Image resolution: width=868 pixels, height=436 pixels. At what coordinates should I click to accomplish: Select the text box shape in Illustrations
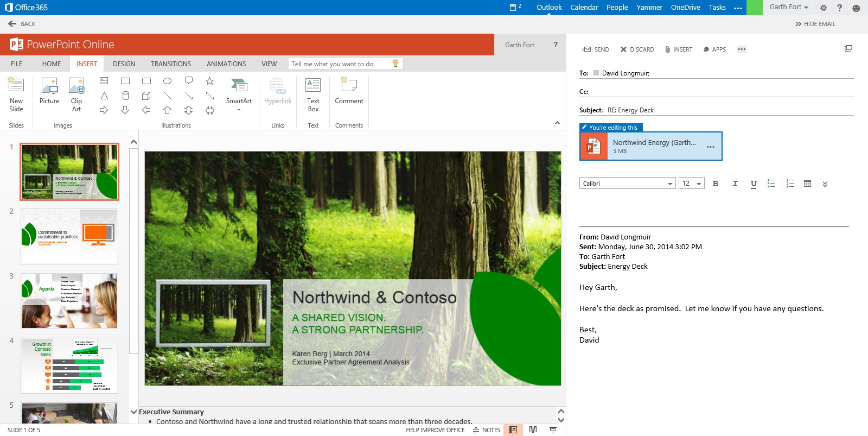pos(104,81)
